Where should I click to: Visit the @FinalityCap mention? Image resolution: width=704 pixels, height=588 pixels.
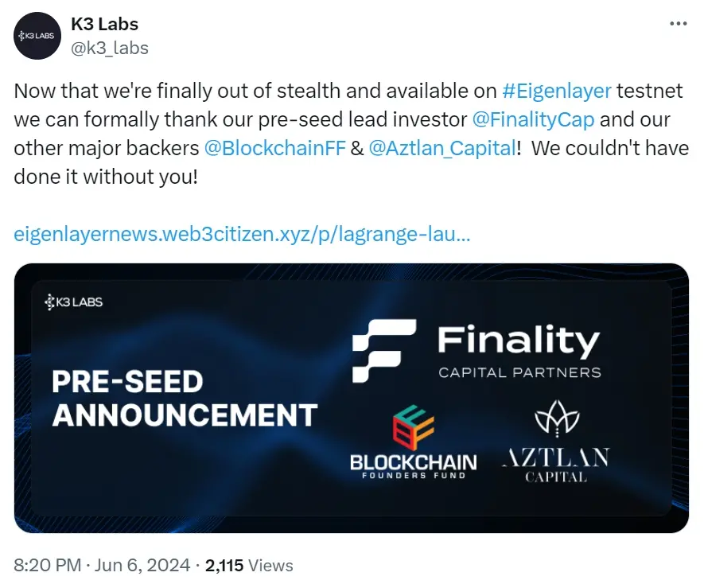tap(532, 120)
